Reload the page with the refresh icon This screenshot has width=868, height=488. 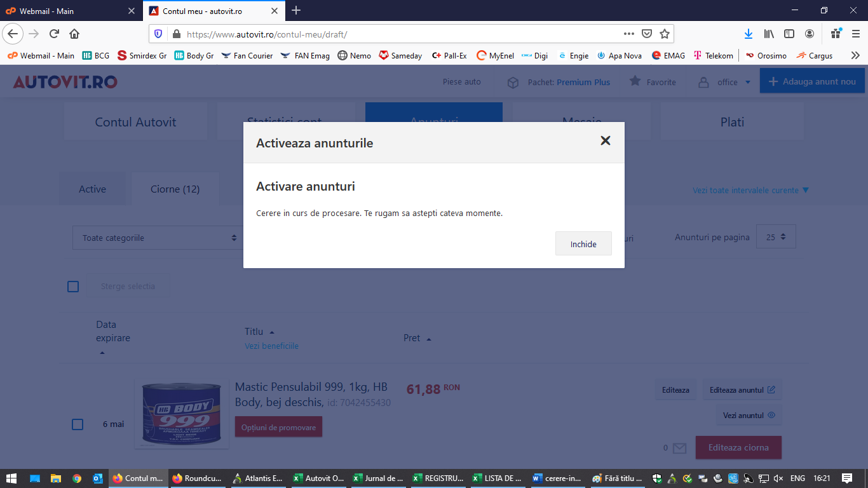point(55,34)
